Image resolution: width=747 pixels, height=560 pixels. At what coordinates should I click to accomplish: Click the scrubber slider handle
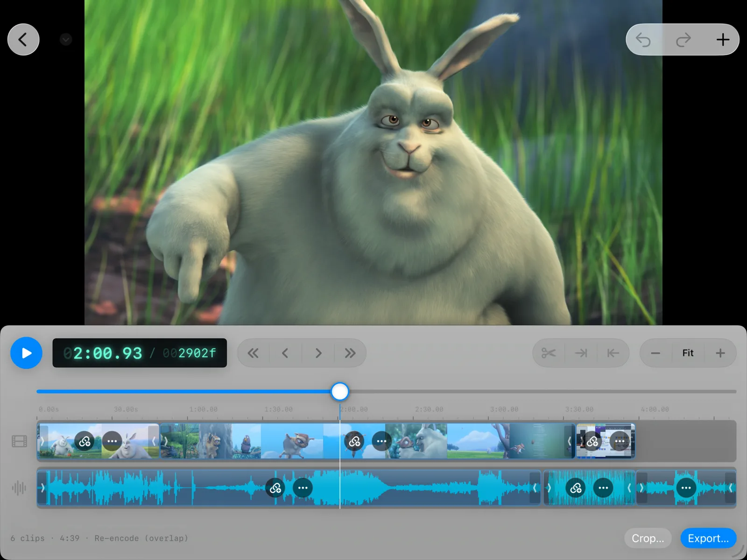340,392
